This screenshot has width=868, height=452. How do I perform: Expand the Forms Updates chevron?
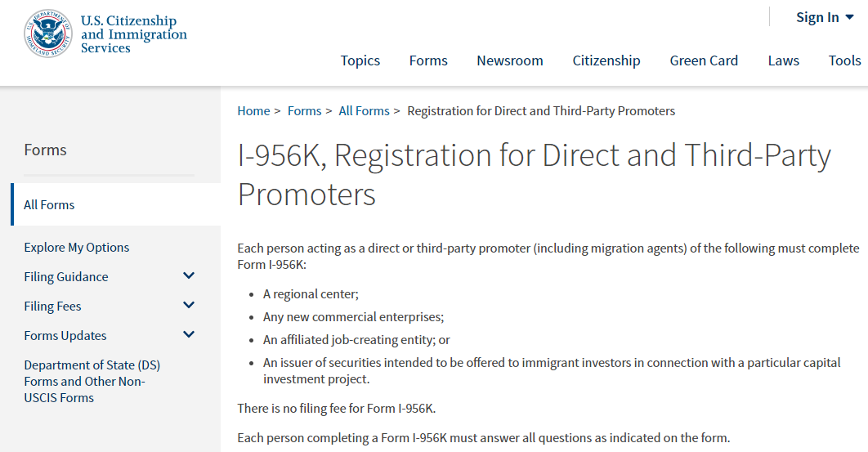[x=189, y=334]
